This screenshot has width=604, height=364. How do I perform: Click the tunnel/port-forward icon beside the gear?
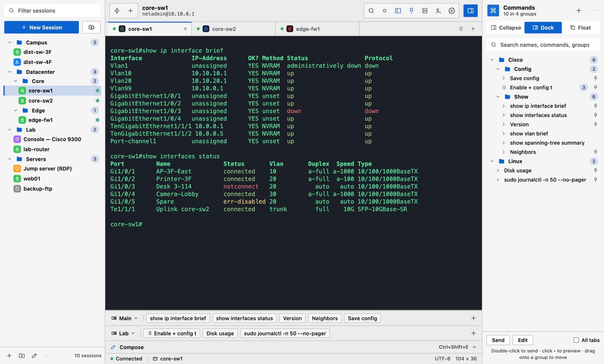tap(438, 11)
